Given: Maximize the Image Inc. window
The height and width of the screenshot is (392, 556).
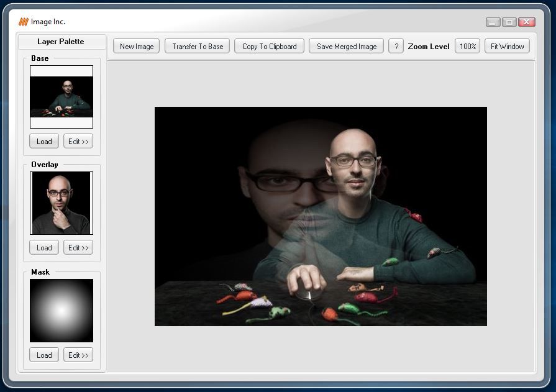Looking at the screenshot, I should 509,22.
